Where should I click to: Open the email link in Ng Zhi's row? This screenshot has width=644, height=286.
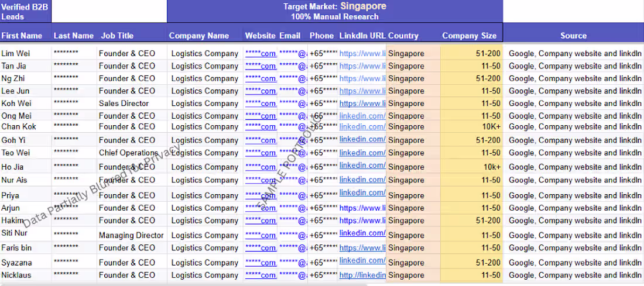coord(293,78)
